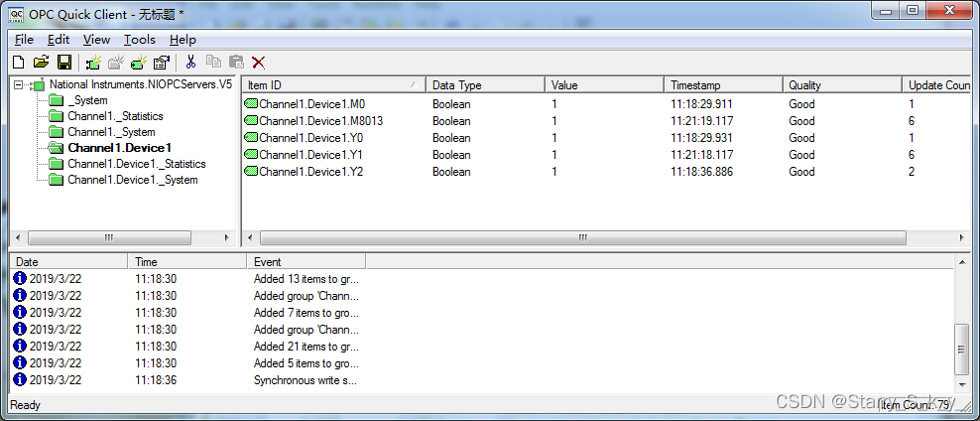Click the tree pane scroll left arrow
Viewport: 980px width, 421px height.
[18, 237]
